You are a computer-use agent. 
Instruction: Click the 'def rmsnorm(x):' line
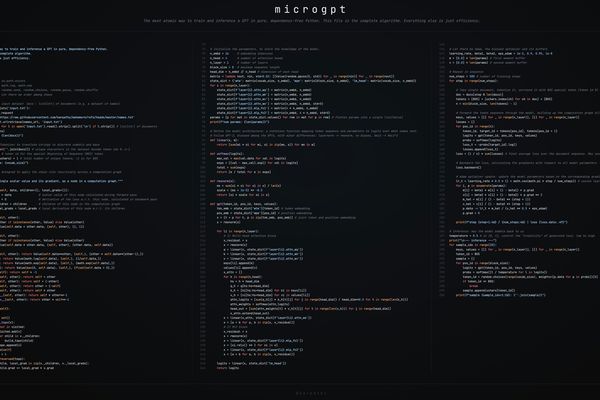(223, 181)
